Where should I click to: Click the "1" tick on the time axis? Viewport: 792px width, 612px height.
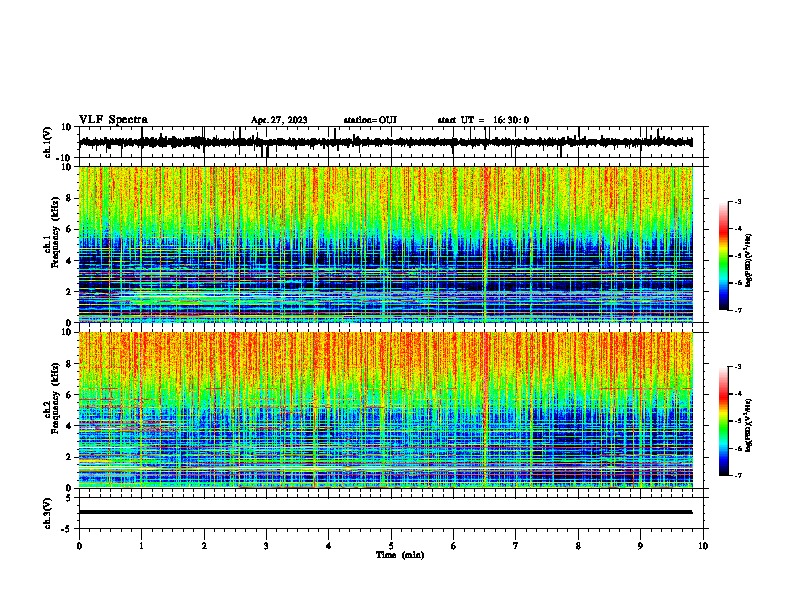(x=141, y=546)
